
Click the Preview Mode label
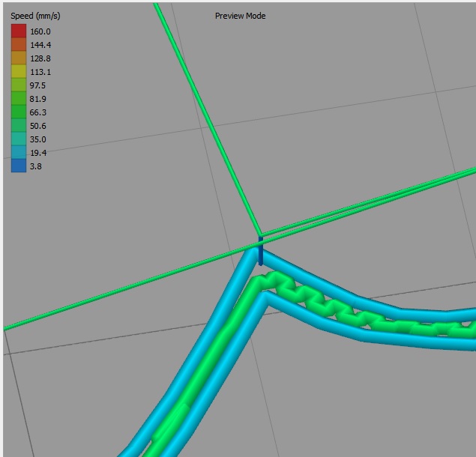tap(240, 16)
